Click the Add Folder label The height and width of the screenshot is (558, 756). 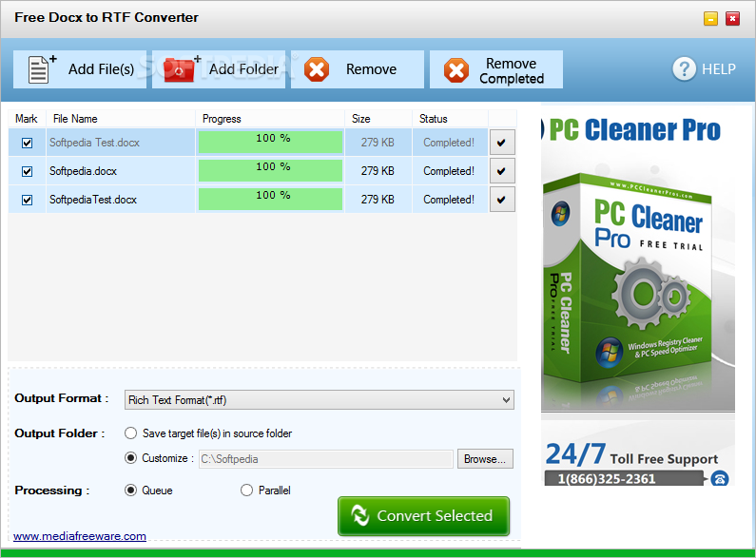tap(243, 69)
